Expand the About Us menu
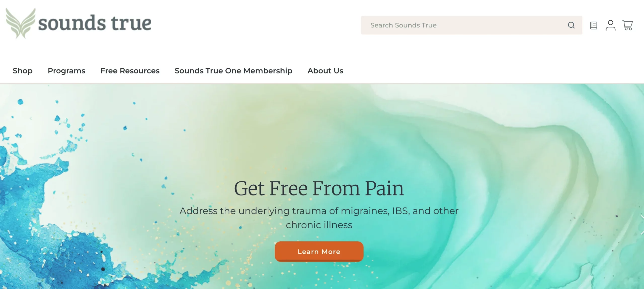Image resolution: width=644 pixels, height=289 pixels. 325,71
